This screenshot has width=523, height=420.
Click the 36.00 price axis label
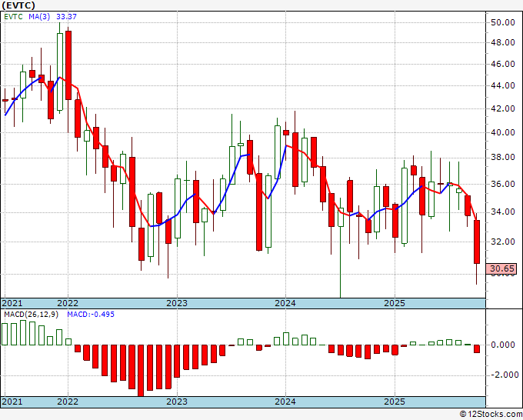click(x=503, y=184)
